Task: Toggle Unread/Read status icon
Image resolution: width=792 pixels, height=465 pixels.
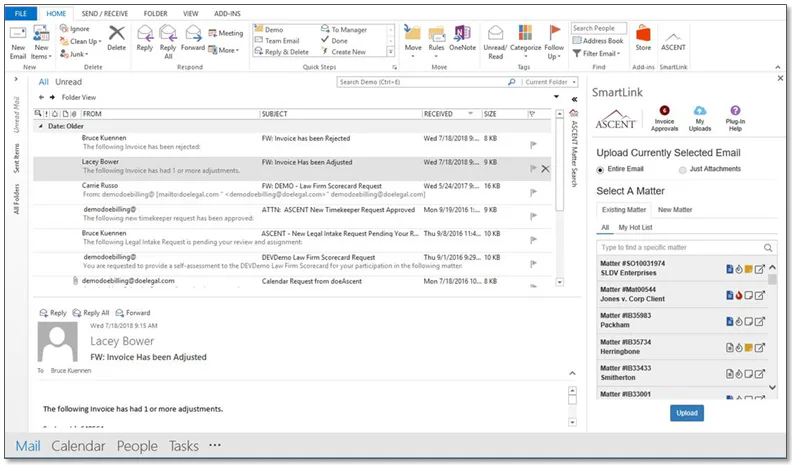Action: [495, 33]
